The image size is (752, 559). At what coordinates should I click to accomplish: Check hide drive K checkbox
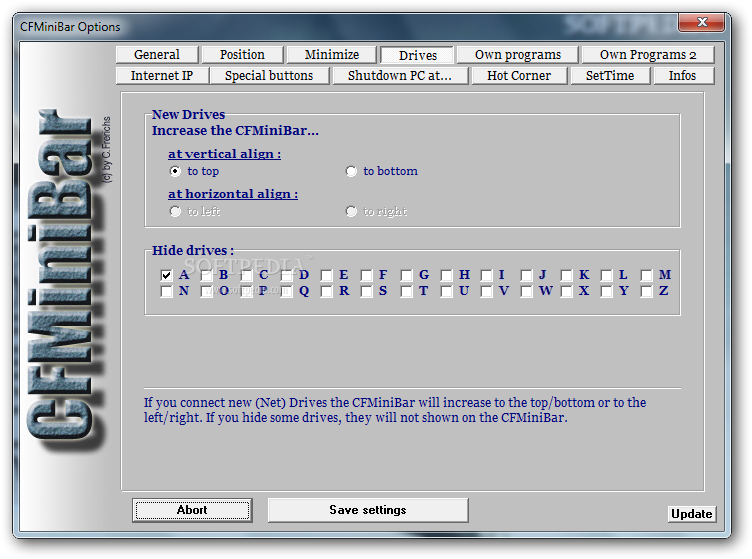tap(566, 275)
